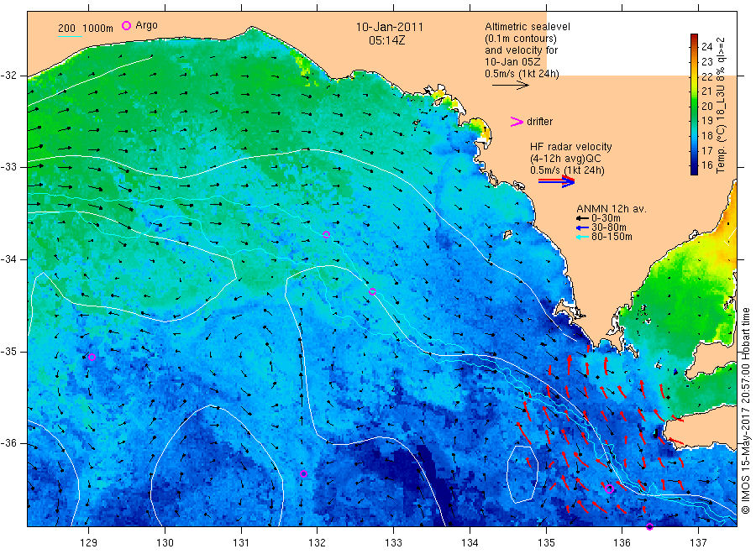Click Argo float marker near 132.7°E, 34.3°S

coord(372,291)
